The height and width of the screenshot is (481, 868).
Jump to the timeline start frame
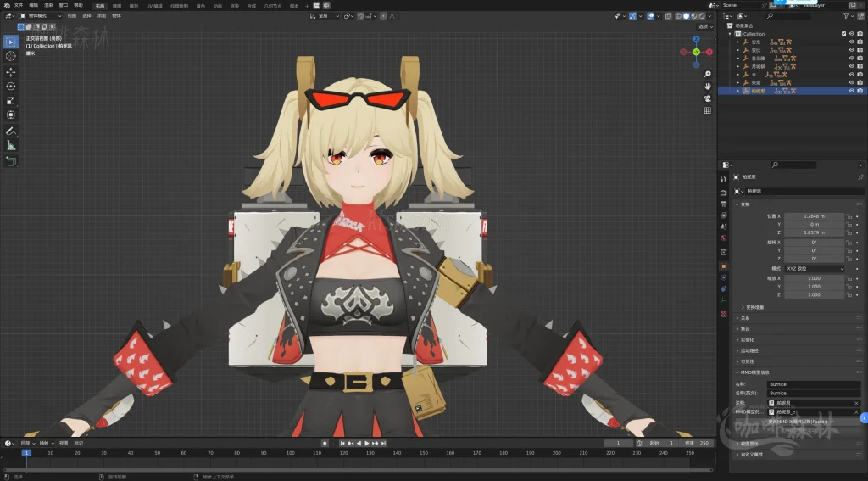[342, 444]
